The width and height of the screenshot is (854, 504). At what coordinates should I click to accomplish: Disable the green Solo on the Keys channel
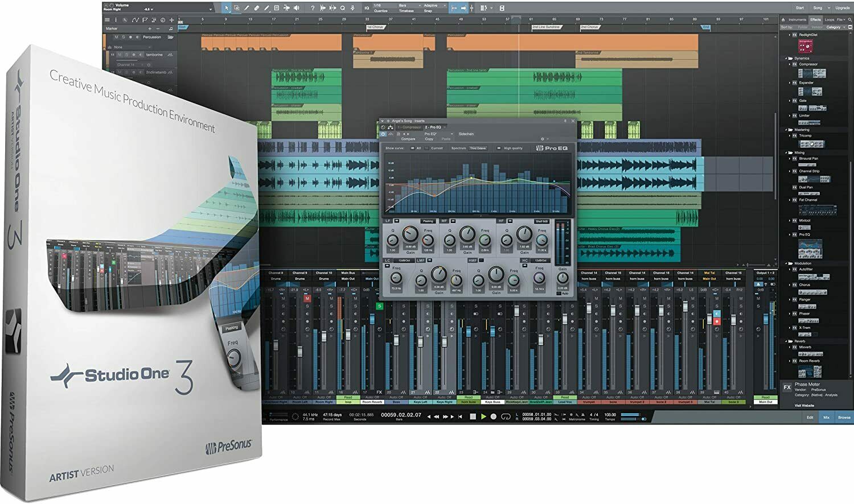380,306
